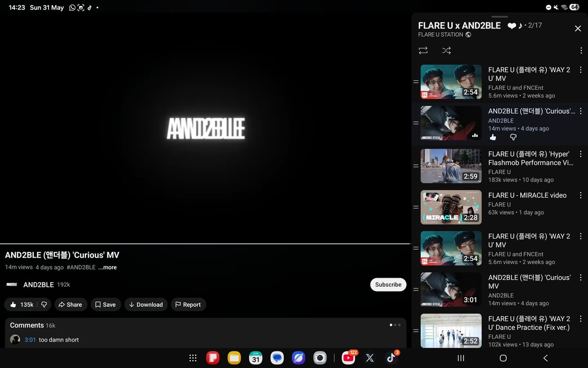Like the currently playing playlist item
Viewport: 588px width, 368px height.
[x=493, y=138]
